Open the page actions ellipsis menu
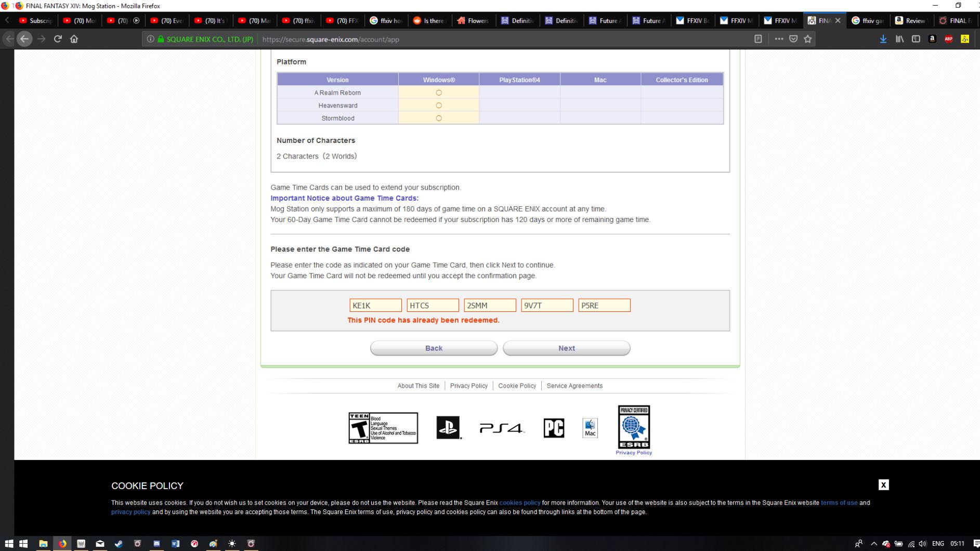Screen dimensions: 980x551 point(779,39)
